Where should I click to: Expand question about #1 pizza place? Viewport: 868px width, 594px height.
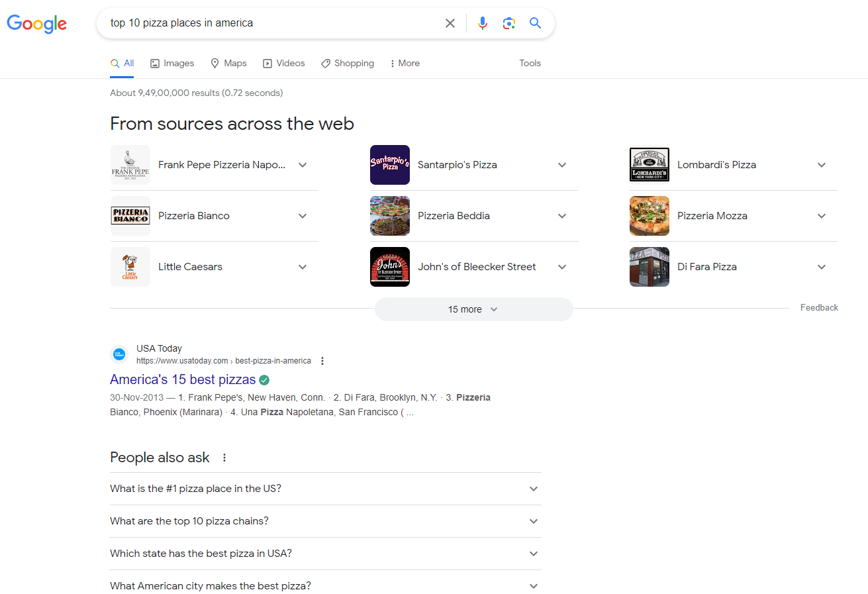(x=326, y=489)
